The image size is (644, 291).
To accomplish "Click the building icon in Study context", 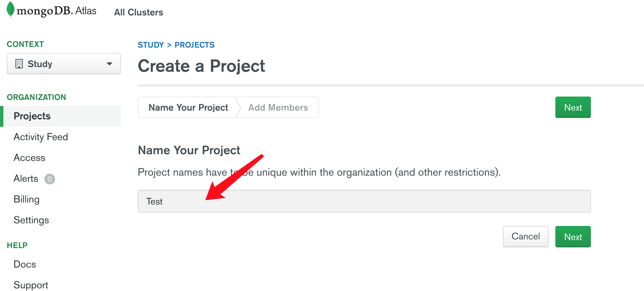I will coord(19,64).
